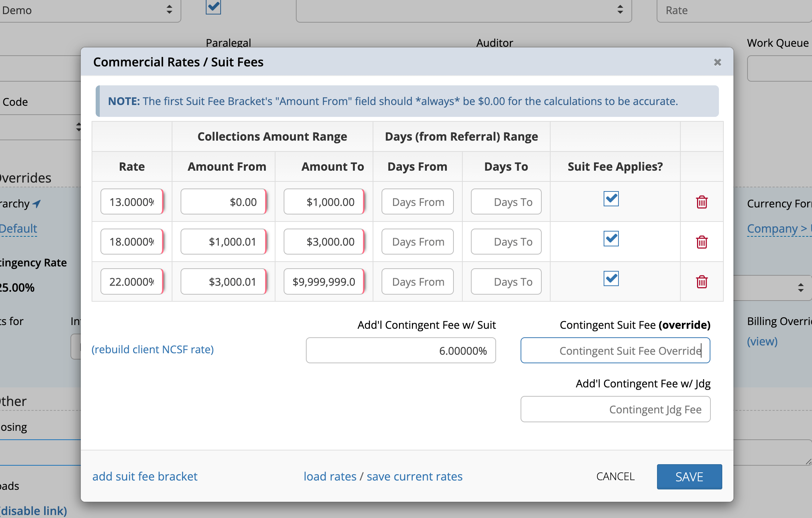Click the save current rates link
Image resolution: width=812 pixels, height=518 pixels.
point(414,476)
